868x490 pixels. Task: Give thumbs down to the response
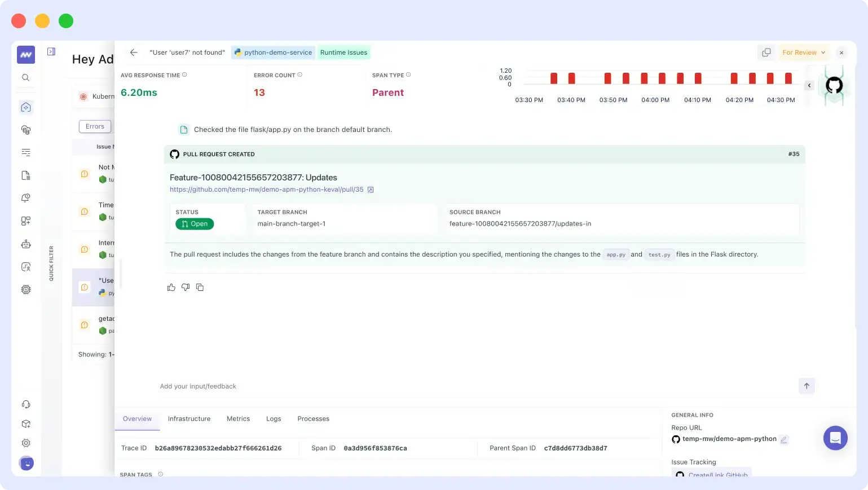tap(186, 288)
